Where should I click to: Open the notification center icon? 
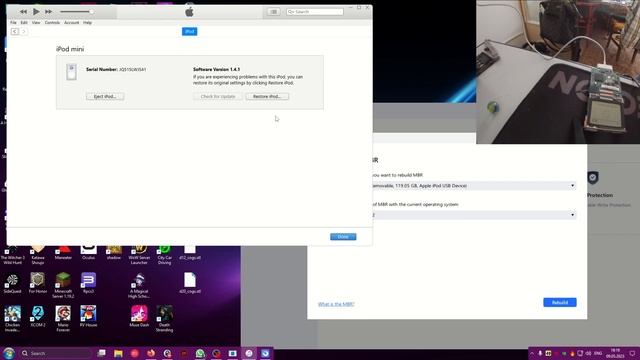pyautogui.click(x=632, y=353)
